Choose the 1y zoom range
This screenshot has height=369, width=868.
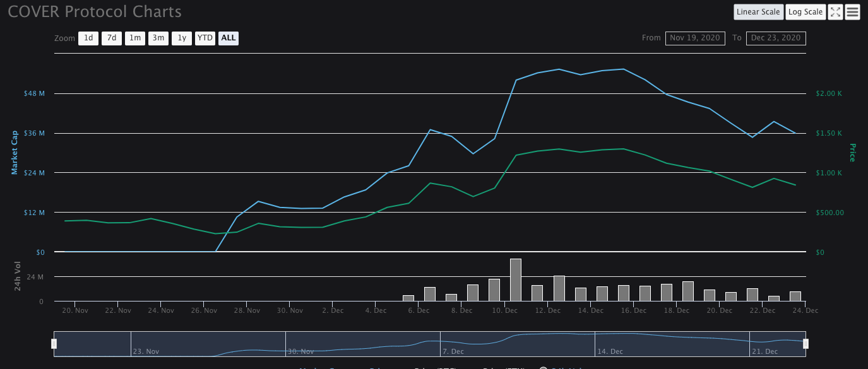point(182,38)
